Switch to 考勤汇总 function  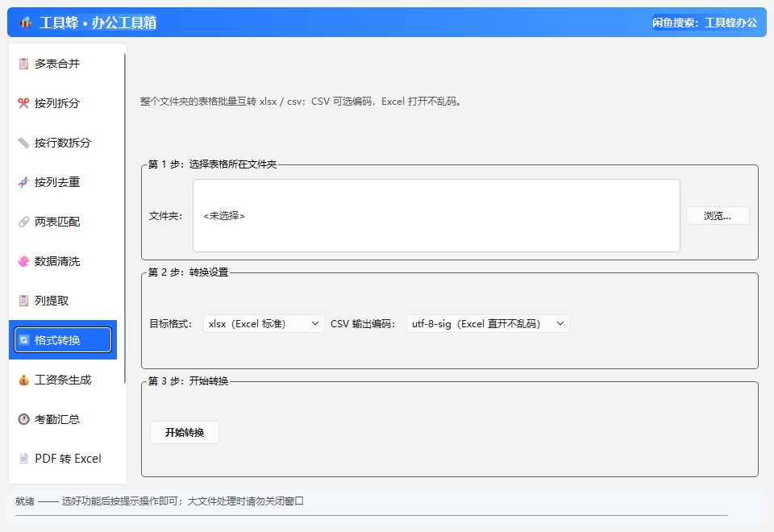tap(63, 419)
